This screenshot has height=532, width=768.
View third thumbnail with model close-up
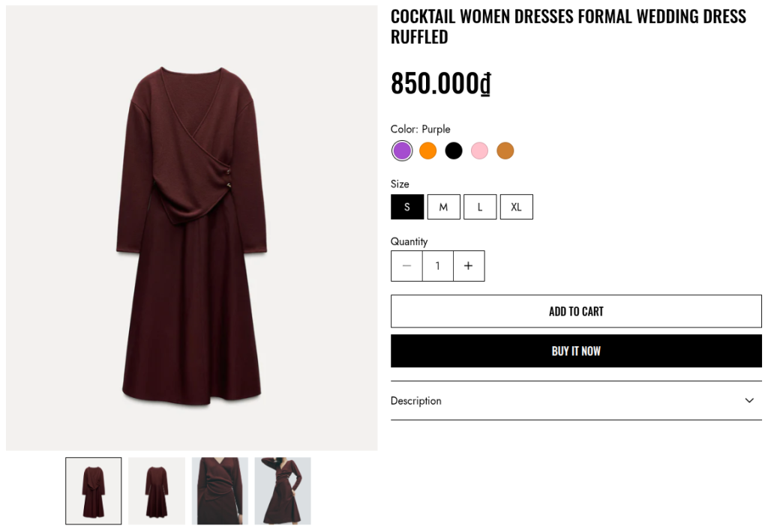(220, 491)
